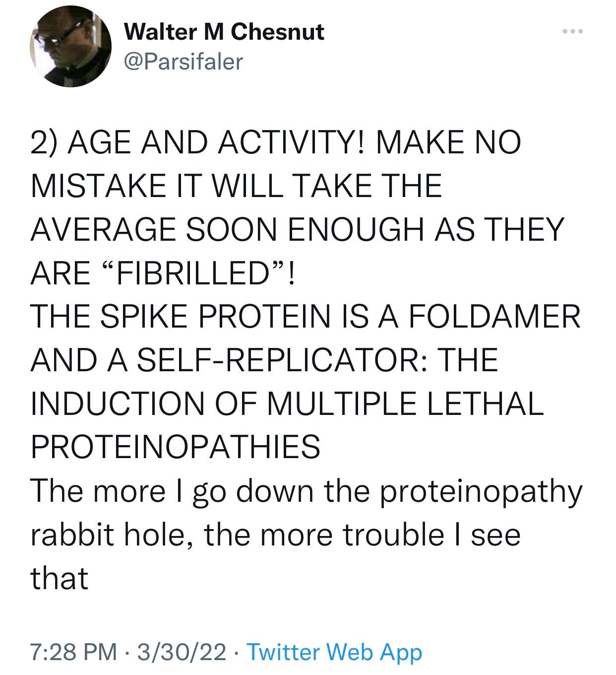Click the @Parsifaler handle

point(183,62)
